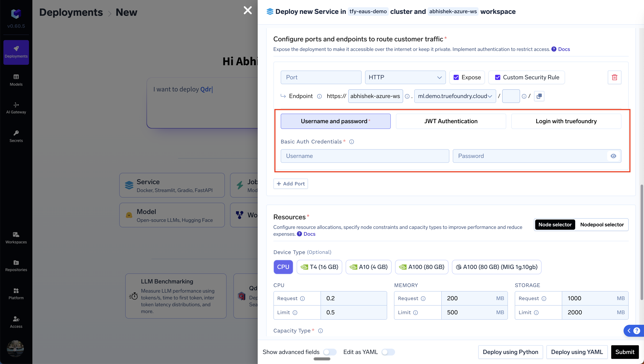This screenshot has width=644, height=364.
Task: Edit the CPU Request value 0.2
Action: tap(354, 298)
